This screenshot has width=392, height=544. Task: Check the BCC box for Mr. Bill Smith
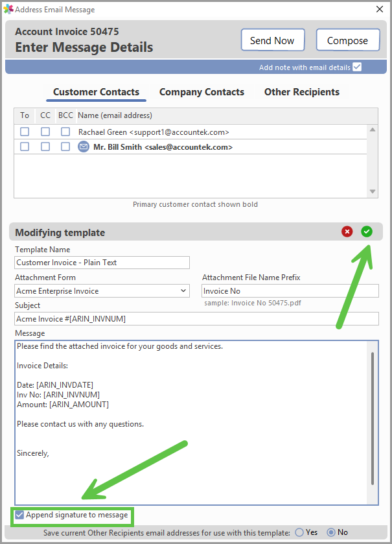click(65, 147)
